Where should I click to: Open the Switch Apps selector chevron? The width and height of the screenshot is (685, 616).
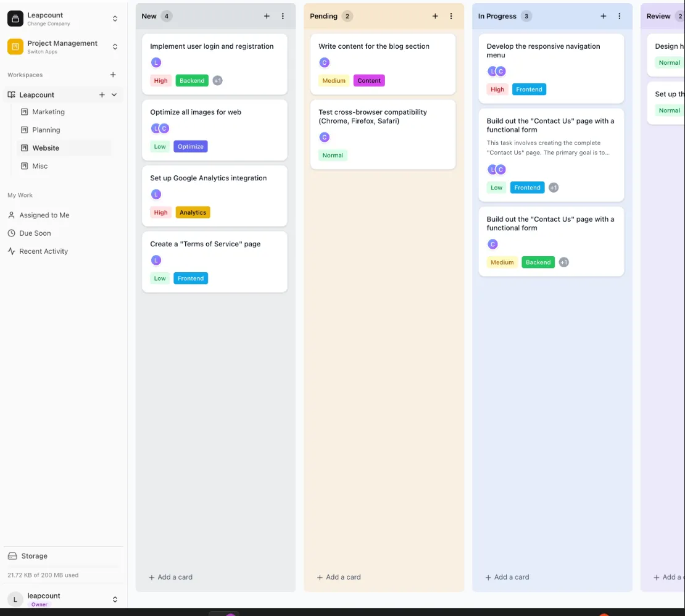[x=115, y=47]
